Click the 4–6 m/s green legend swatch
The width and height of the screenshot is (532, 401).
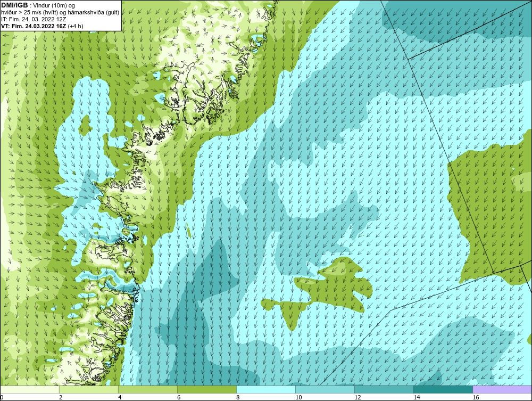[148, 389]
